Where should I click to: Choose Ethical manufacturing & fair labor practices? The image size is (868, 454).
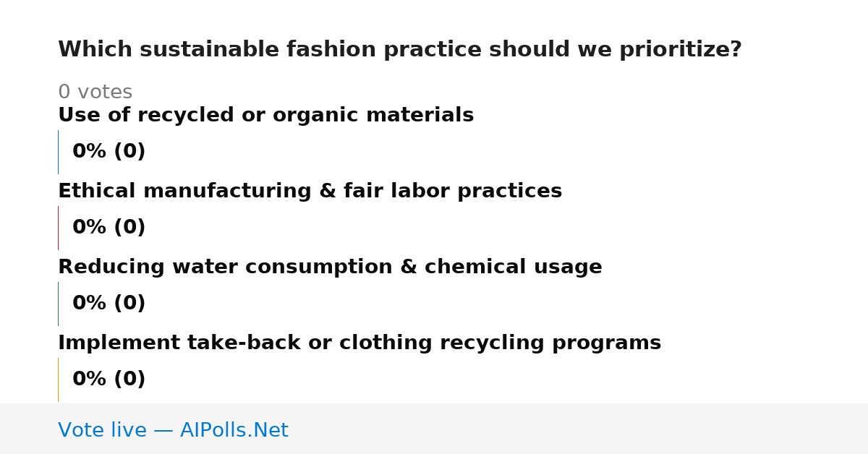click(310, 192)
